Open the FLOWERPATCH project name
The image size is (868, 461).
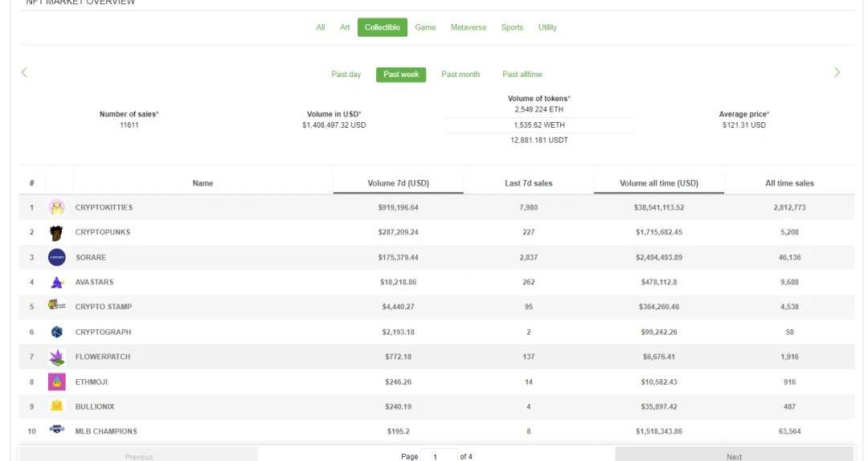[103, 357]
